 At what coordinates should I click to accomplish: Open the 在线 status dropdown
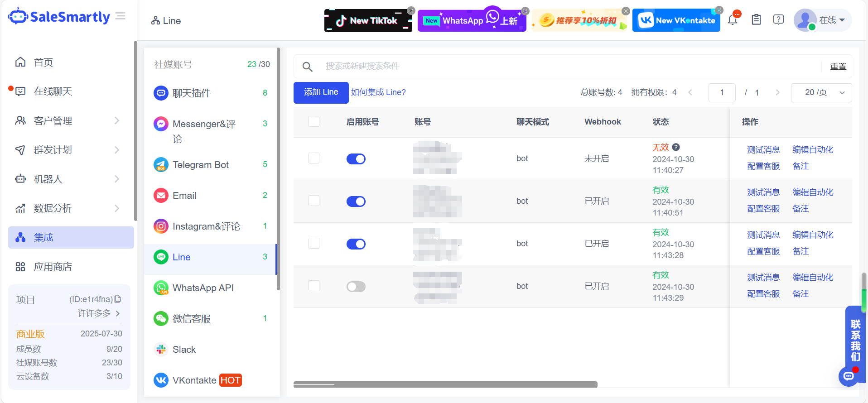coord(832,20)
